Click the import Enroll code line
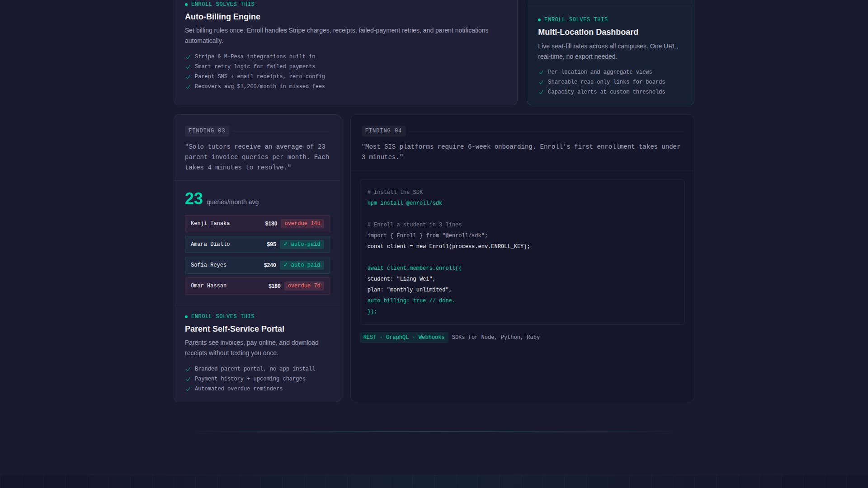868x488 pixels. pos(428,236)
